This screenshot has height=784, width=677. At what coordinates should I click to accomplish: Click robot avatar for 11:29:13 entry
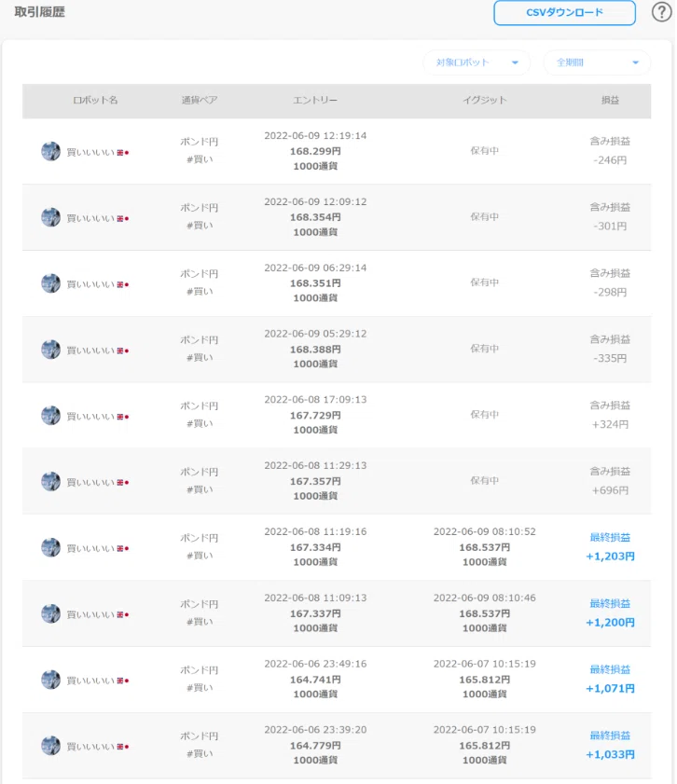[x=50, y=481]
